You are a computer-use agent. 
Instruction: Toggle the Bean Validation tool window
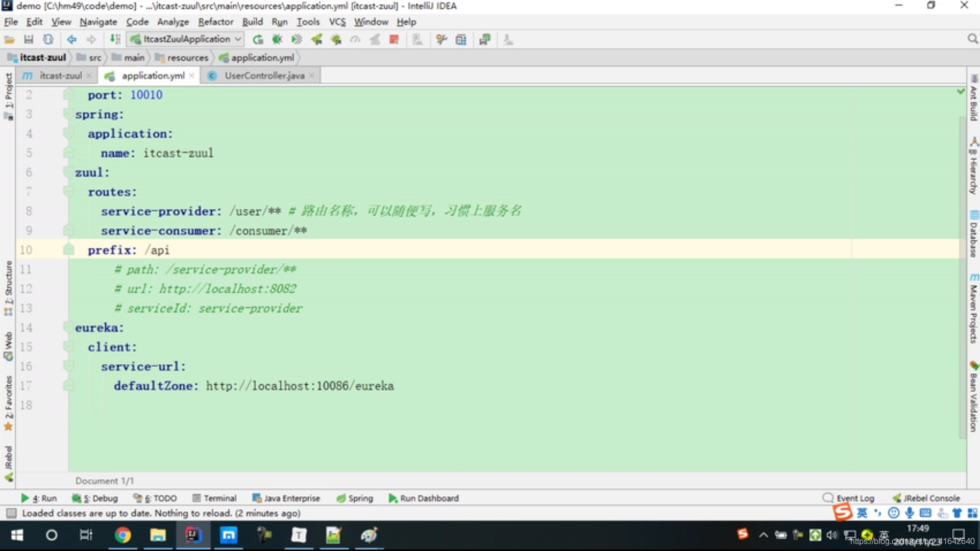(974, 396)
